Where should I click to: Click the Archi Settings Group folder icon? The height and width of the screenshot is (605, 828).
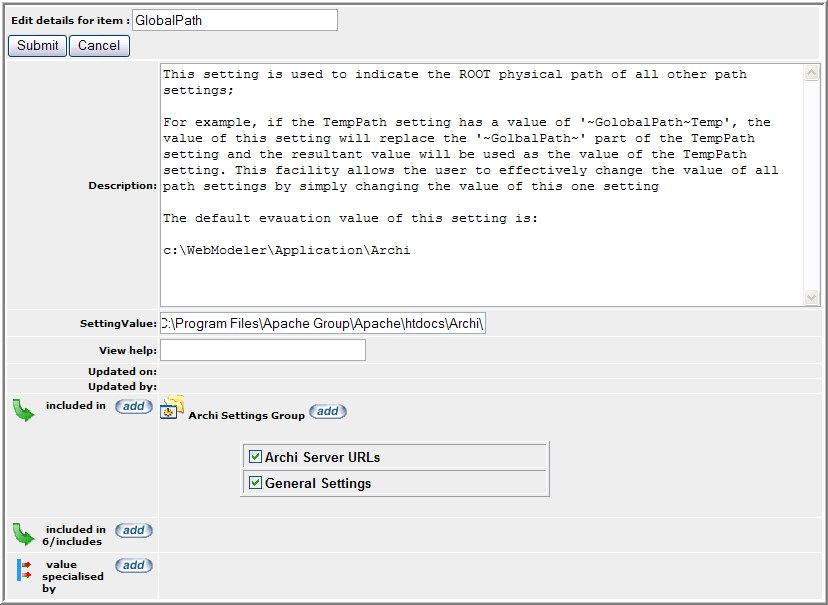pyautogui.click(x=173, y=407)
